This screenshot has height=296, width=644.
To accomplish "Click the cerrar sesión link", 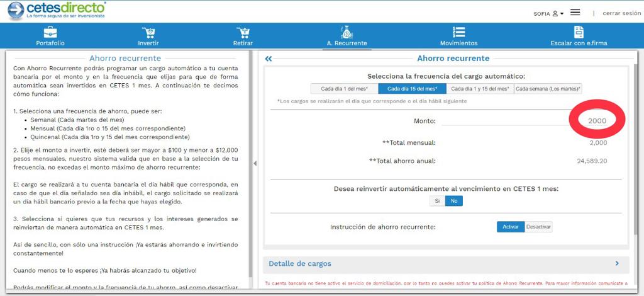I will [x=622, y=13].
